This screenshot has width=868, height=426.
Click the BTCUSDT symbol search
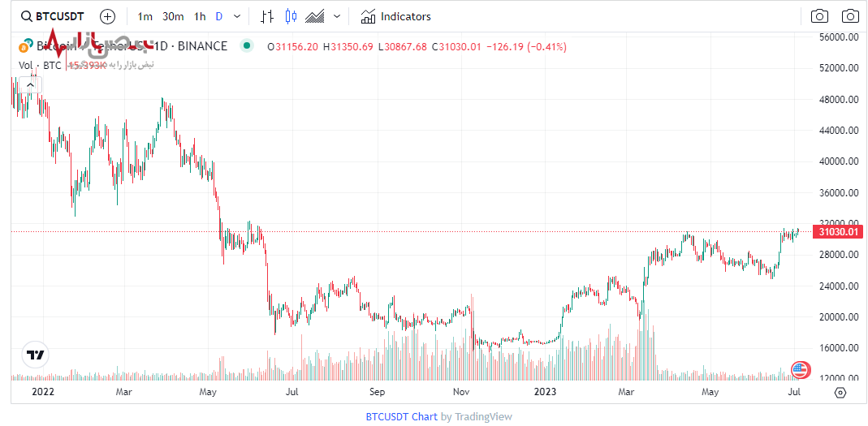tap(54, 16)
